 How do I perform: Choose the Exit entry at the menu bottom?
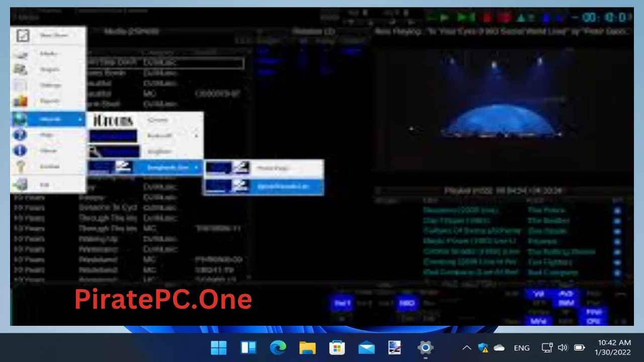pos(48,185)
